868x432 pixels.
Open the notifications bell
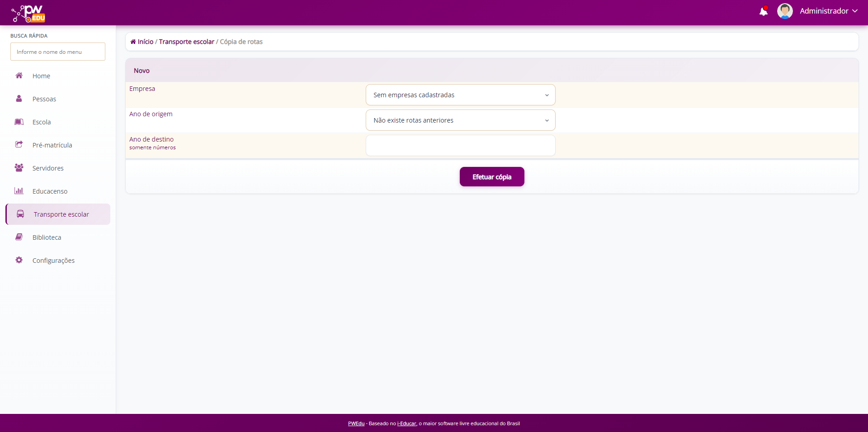click(763, 11)
